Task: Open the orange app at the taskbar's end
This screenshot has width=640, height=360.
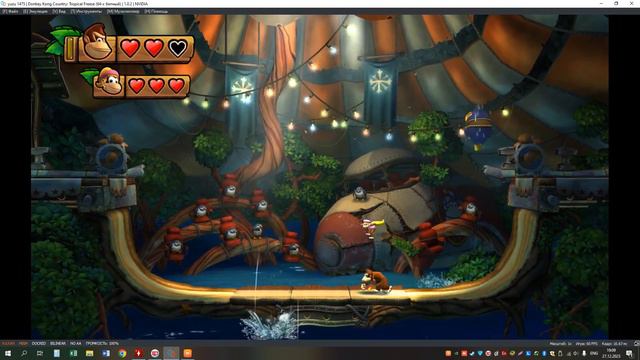Action: click(187, 353)
